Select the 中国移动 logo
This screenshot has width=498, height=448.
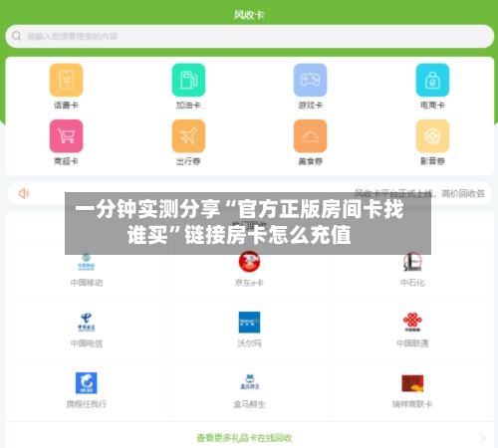tap(87, 262)
